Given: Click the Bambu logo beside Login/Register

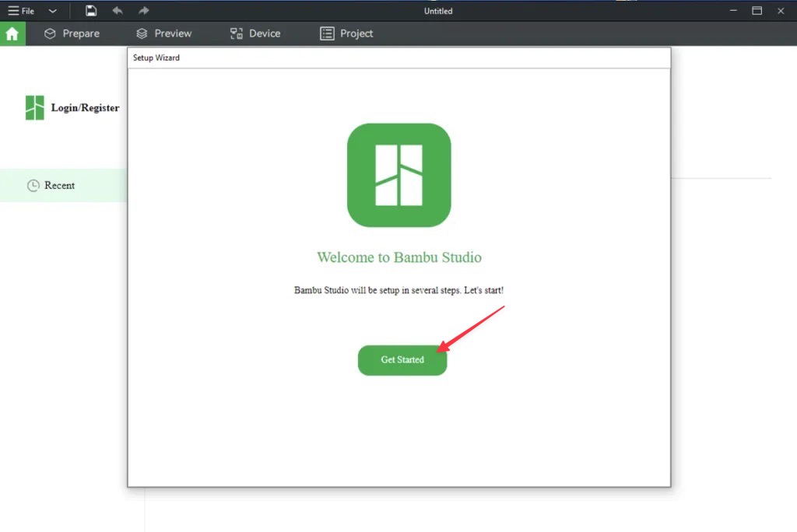Looking at the screenshot, I should pyautogui.click(x=35, y=108).
